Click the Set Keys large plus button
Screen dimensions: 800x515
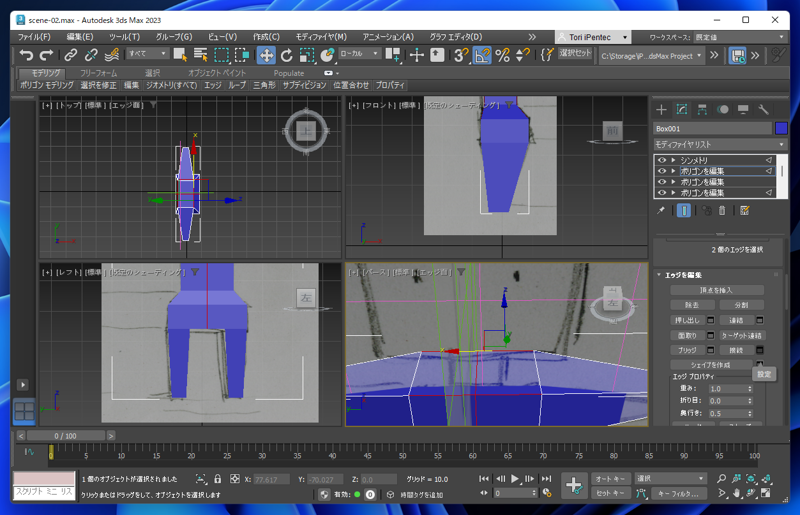pyautogui.click(x=573, y=485)
